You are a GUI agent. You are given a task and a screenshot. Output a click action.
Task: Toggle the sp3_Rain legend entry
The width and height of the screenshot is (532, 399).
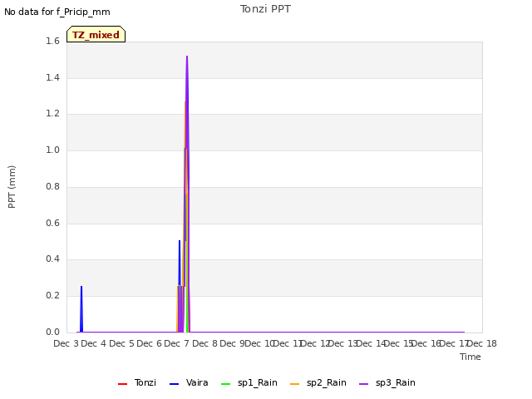[x=387, y=382]
